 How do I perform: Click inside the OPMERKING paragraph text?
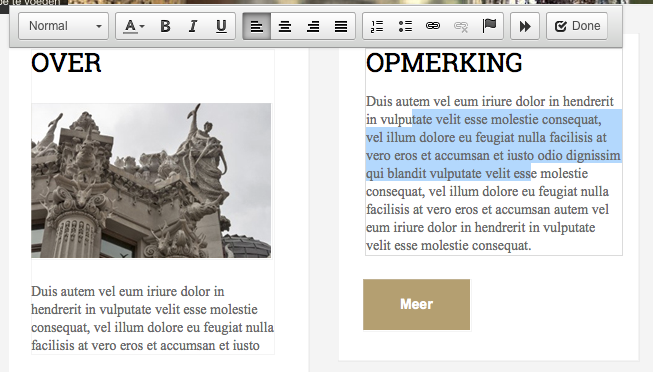[493, 173]
